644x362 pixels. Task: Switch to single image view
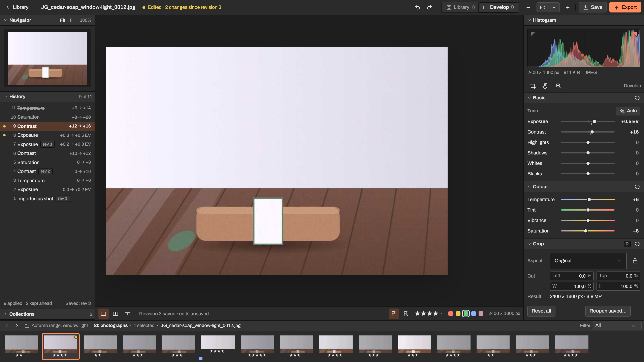(x=103, y=314)
